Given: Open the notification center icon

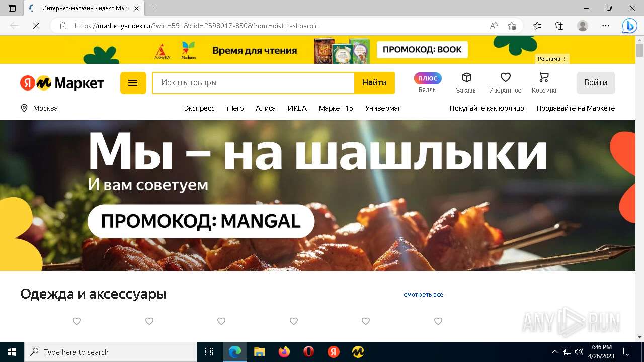Looking at the screenshot, I should [x=627, y=352].
